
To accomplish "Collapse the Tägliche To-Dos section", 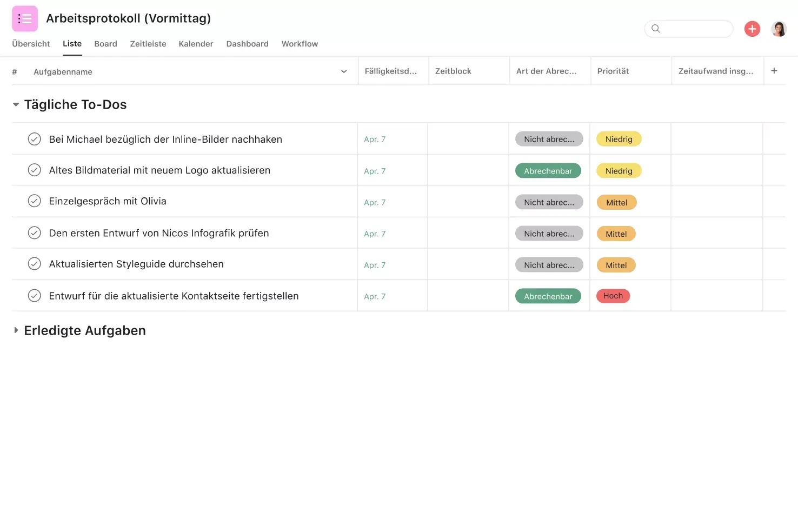I will tap(16, 104).
